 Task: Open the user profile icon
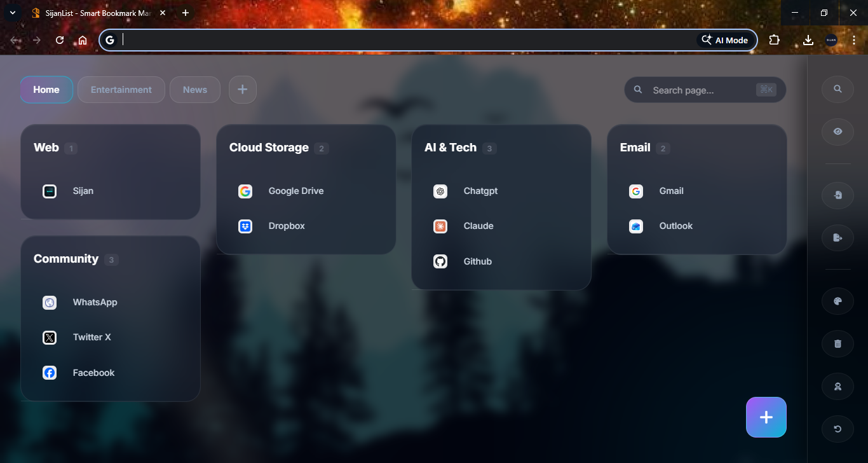(x=837, y=386)
